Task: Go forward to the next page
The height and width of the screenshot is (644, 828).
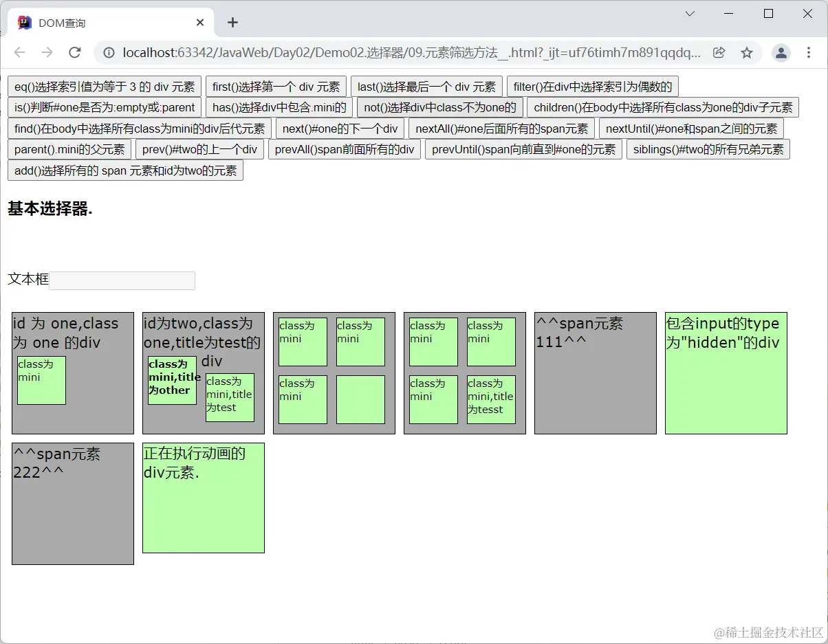Action: click(x=47, y=53)
